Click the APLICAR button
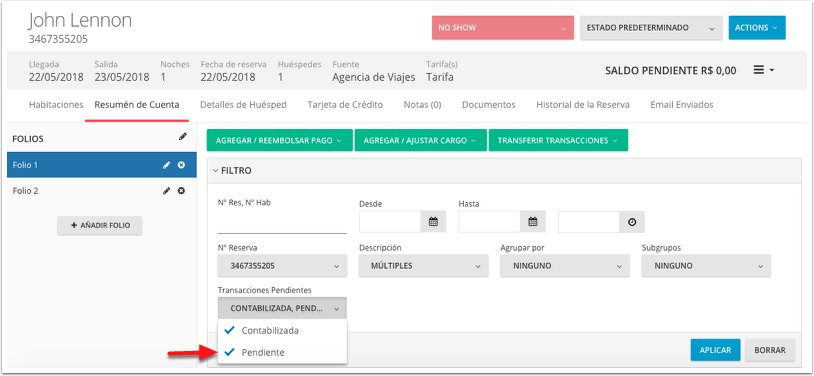This screenshot has height=376, width=814. coord(715,350)
